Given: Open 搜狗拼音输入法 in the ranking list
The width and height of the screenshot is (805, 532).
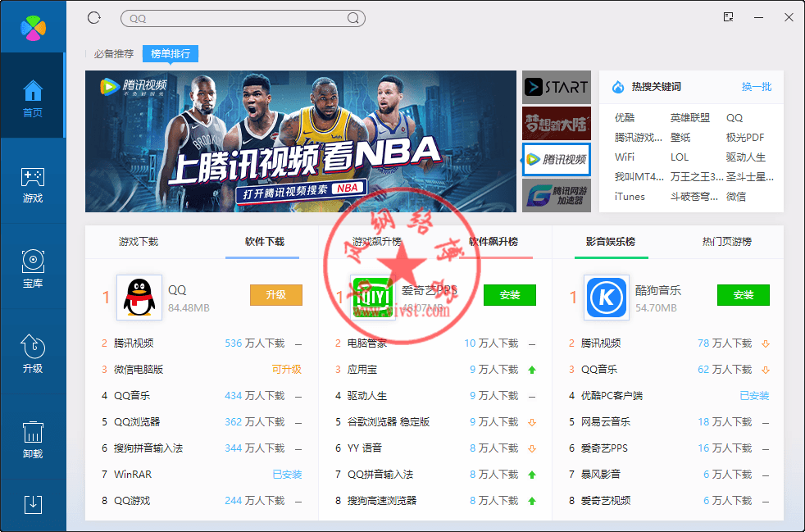Looking at the screenshot, I should (148, 448).
